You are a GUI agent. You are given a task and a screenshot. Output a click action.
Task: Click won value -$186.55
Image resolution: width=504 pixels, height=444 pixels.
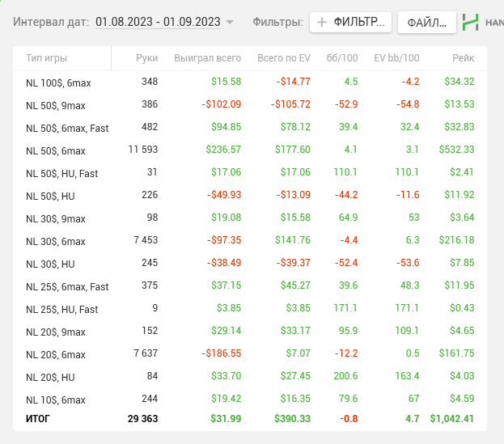[221, 353]
